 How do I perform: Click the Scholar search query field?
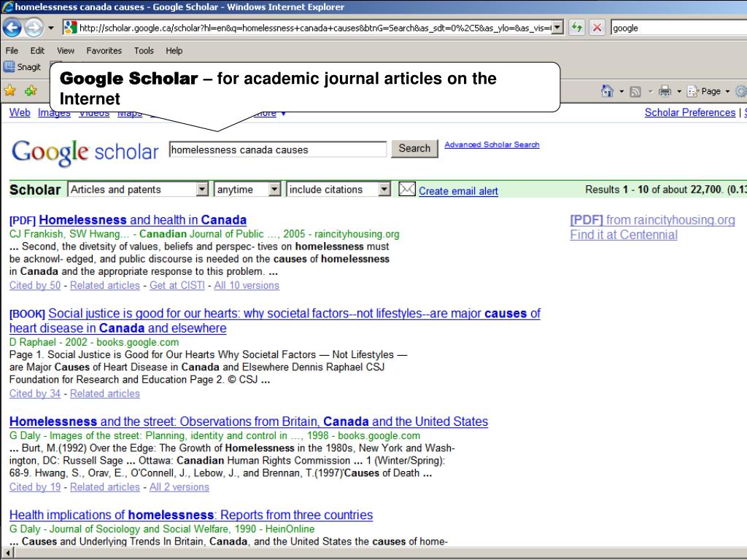coord(278,149)
